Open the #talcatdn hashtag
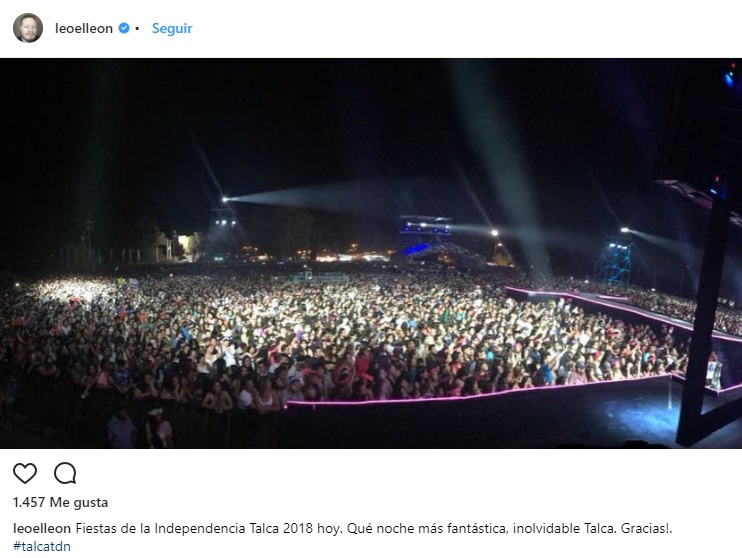Viewport: 742px width, 558px height. (41, 546)
